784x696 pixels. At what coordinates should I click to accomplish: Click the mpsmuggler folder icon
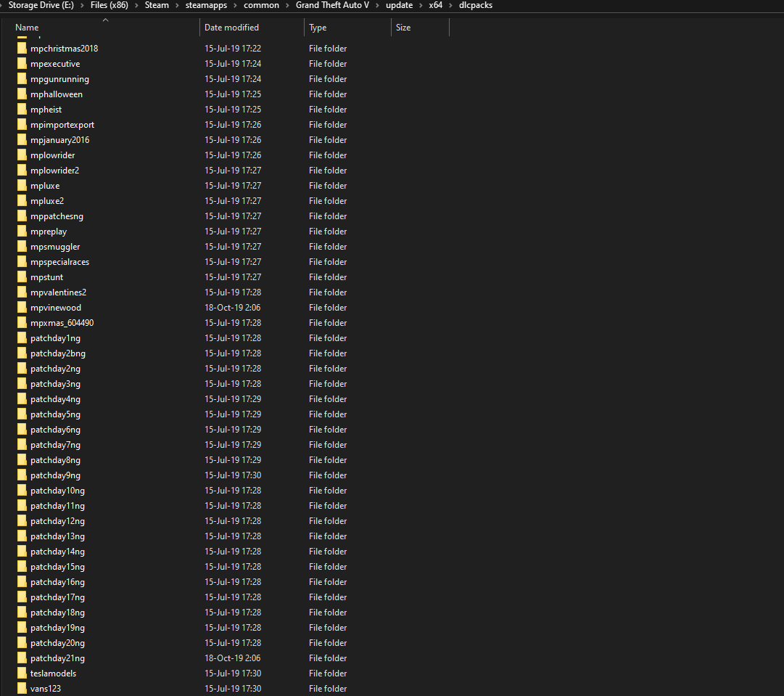22,247
